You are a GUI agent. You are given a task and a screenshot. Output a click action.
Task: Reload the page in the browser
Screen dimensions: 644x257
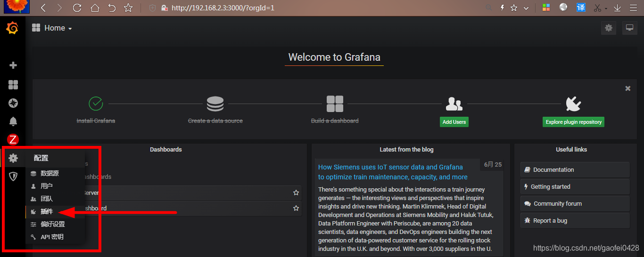77,8
